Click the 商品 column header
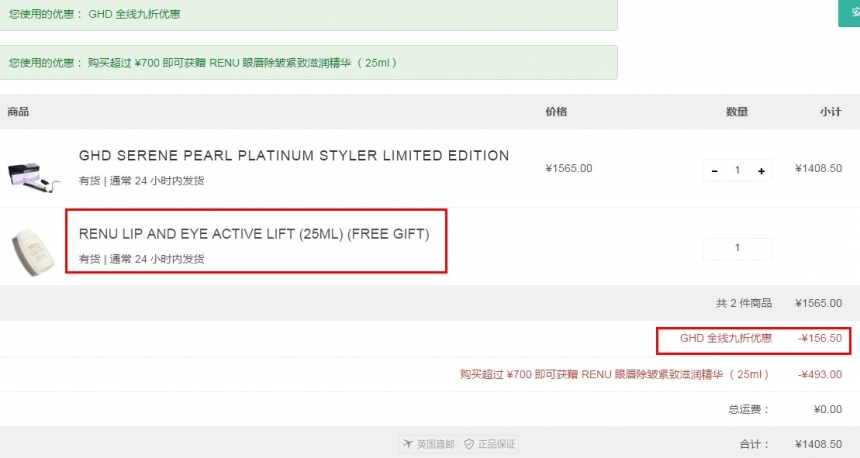 click(18, 112)
